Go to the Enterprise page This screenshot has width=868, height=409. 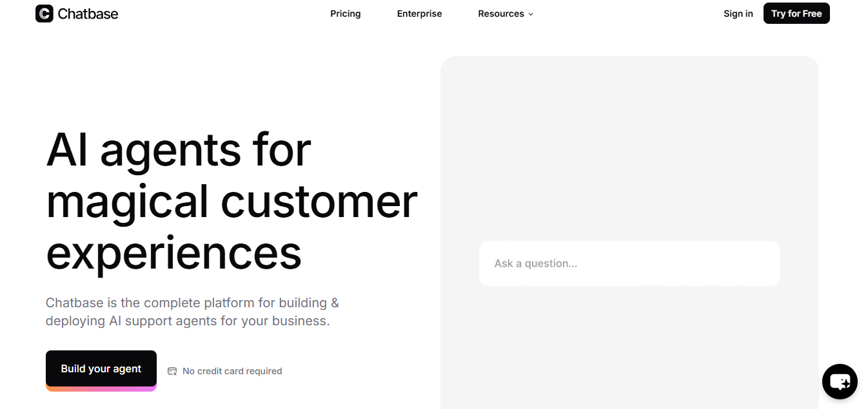point(419,14)
